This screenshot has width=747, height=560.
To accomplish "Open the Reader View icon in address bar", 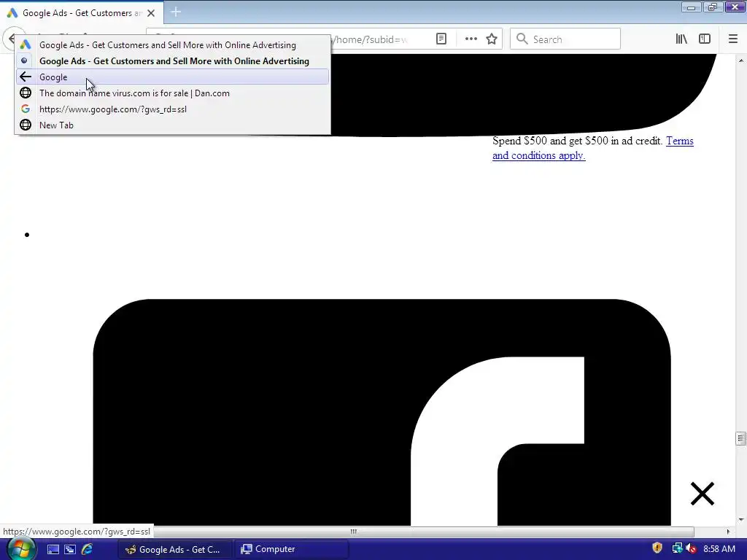I will click(x=441, y=39).
